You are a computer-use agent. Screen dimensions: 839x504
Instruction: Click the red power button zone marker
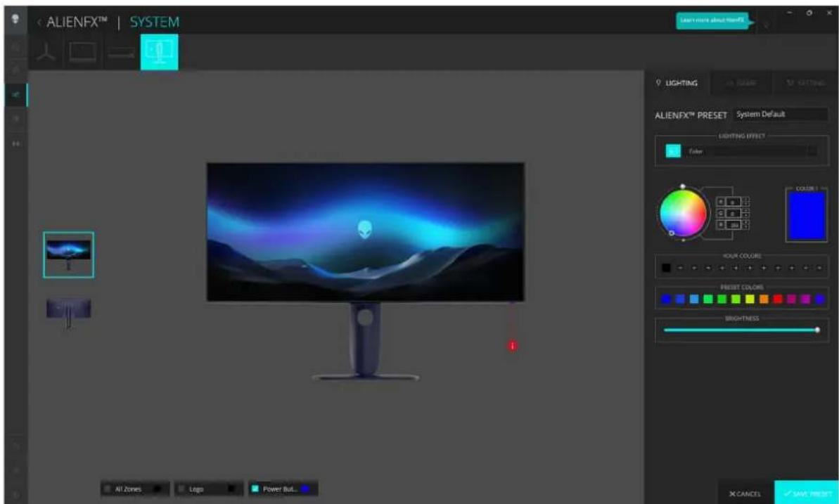(x=513, y=346)
